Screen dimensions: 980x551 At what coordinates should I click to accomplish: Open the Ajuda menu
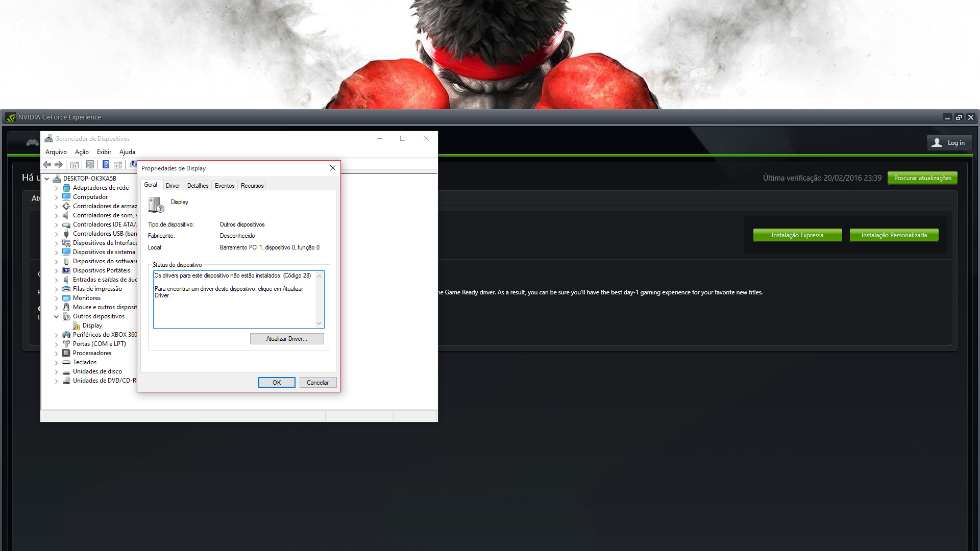(127, 152)
